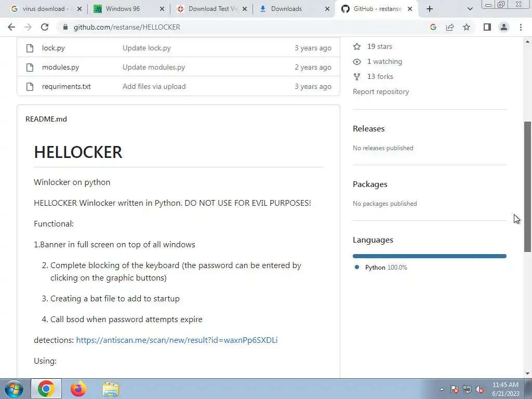Bookmark this page with the star icon
This screenshot has width=532, height=399.
(x=467, y=27)
